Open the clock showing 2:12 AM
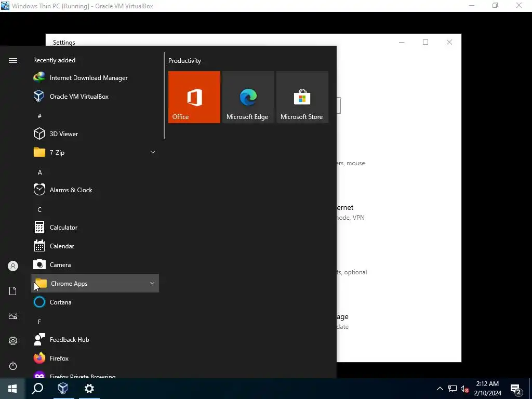This screenshot has width=532, height=399. pyautogui.click(x=487, y=389)
